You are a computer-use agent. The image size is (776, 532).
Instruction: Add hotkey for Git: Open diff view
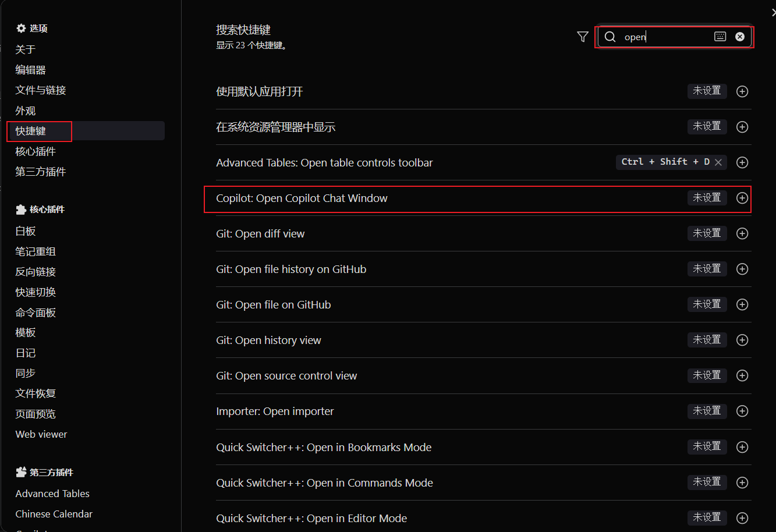(742, 233)
